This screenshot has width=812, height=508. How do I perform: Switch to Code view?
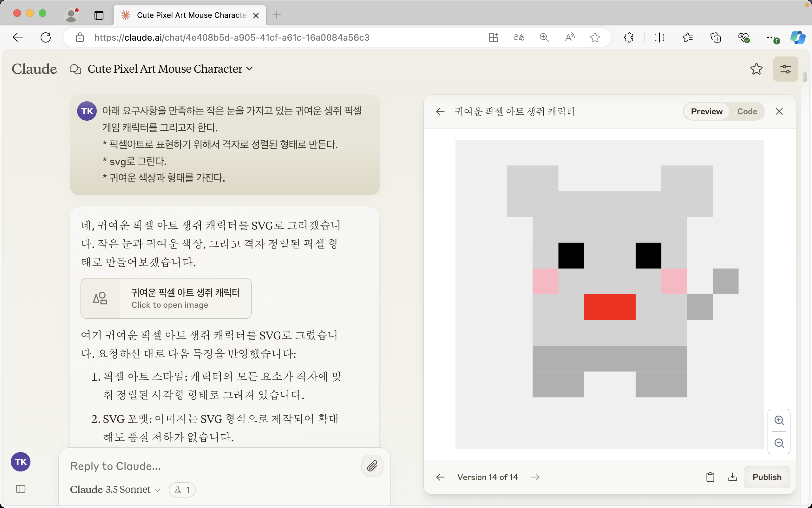[x=747, y=111]
